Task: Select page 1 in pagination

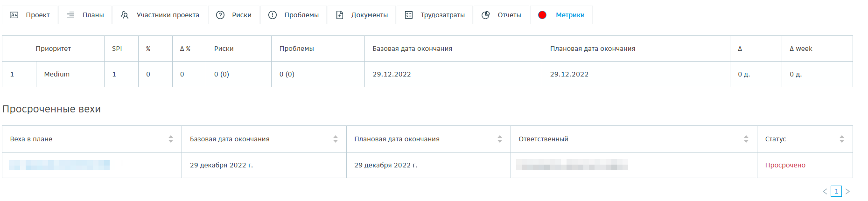Action: 836,191
